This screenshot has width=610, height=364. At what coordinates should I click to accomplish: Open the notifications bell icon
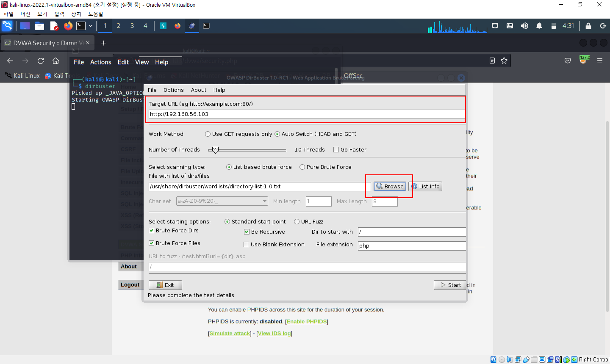[x=539, y=26]
